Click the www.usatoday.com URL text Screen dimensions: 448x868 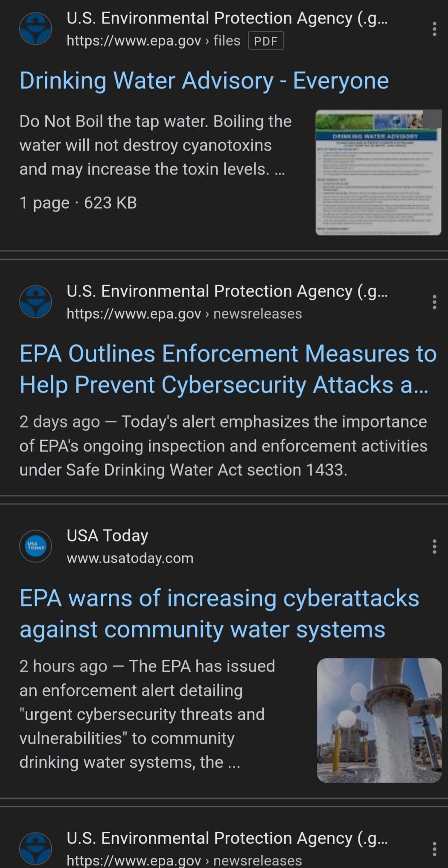[x=130, y=558]
